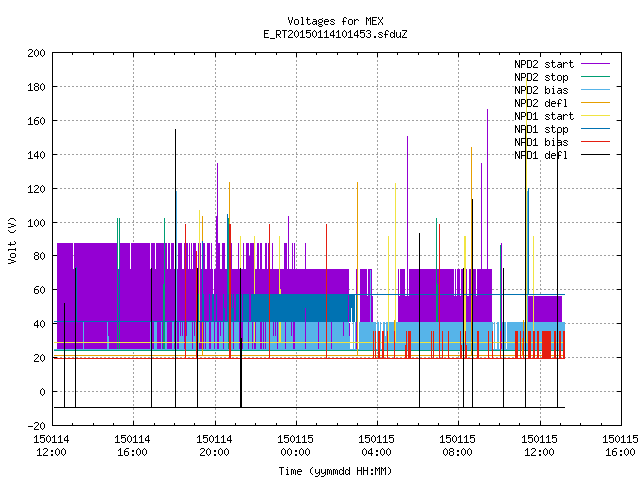Click the Time (yymmdd HH:MM) axis label
The height and width of the screenshot is (480, 640).
(x=335, y=471)
